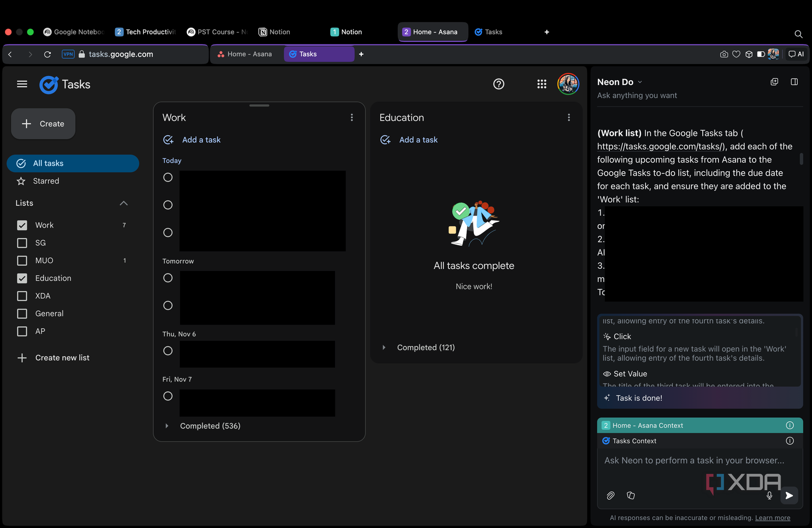Click the Create button

43,124
